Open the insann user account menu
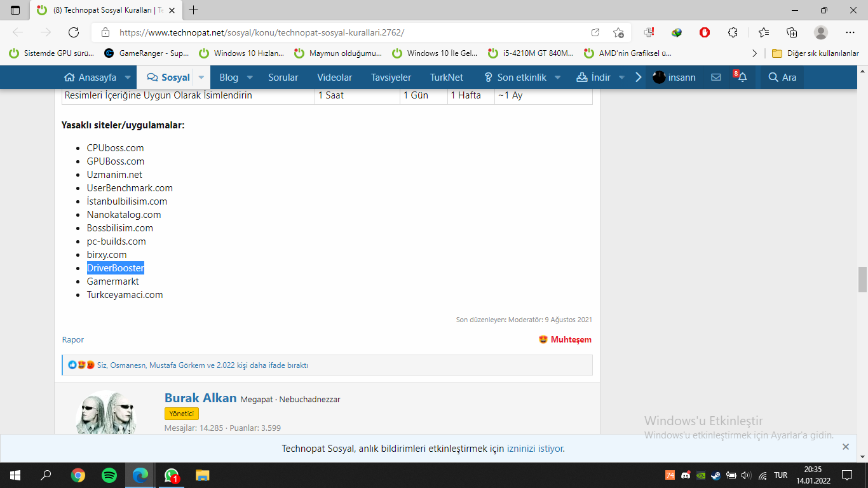Image resolution: width=868 pixels, height=488 pixels. [674, 78]
